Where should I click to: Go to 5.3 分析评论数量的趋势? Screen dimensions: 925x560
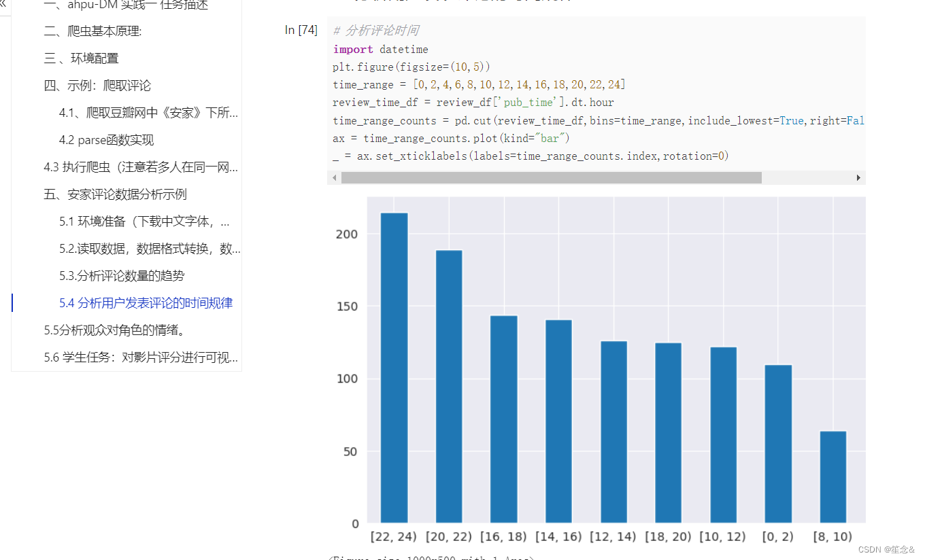click(x=122, y=276)
